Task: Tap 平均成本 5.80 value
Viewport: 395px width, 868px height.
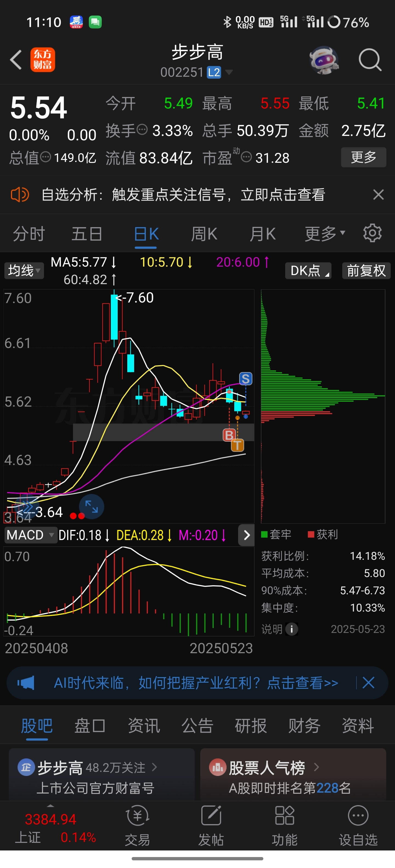Action: click(x=374, y=573)
